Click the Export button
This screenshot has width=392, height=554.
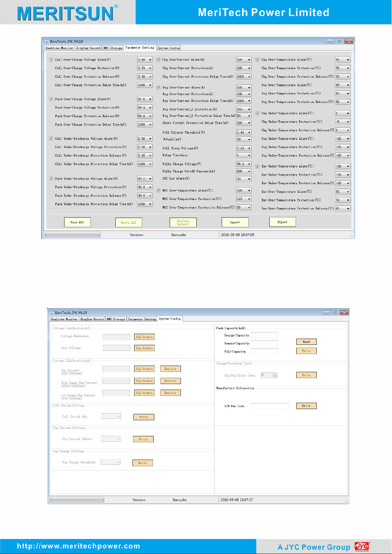click(282, 222)
